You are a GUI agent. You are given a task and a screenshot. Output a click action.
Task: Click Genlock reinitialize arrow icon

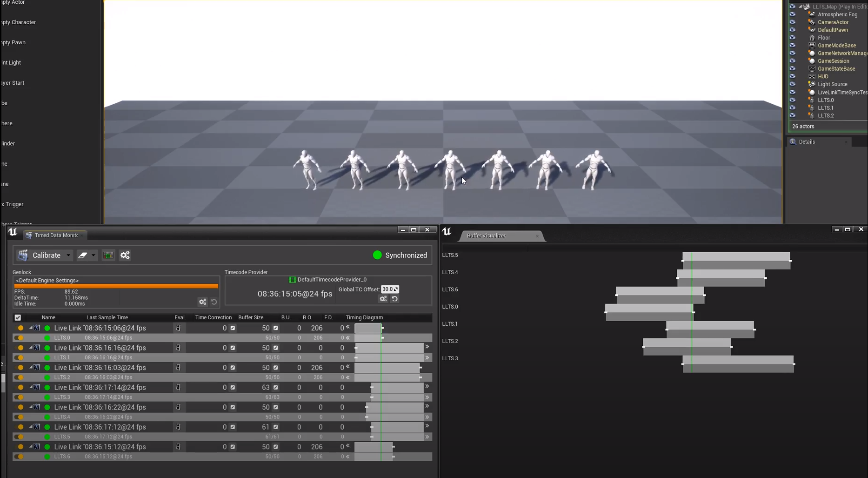click(214, 302)
